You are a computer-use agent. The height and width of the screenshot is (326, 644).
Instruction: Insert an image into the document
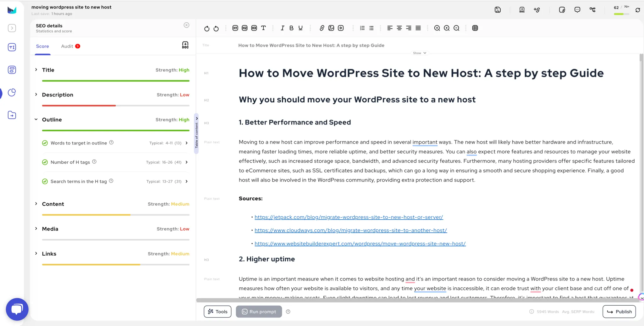tap(331, 28)
